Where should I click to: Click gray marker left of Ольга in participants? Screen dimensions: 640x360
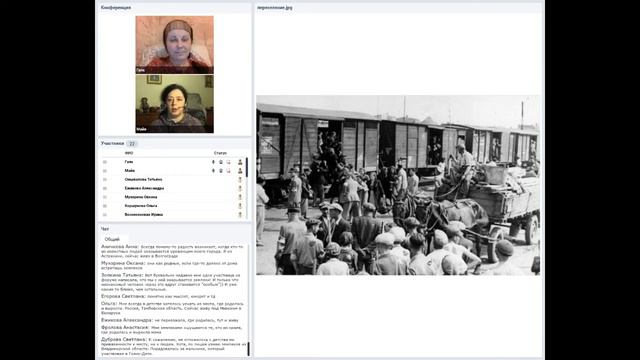coord(105,206)
